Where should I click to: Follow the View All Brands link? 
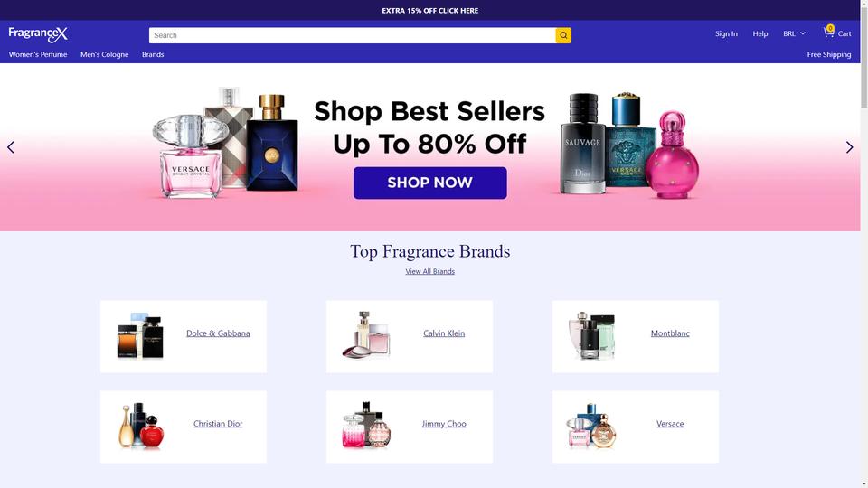430,271
